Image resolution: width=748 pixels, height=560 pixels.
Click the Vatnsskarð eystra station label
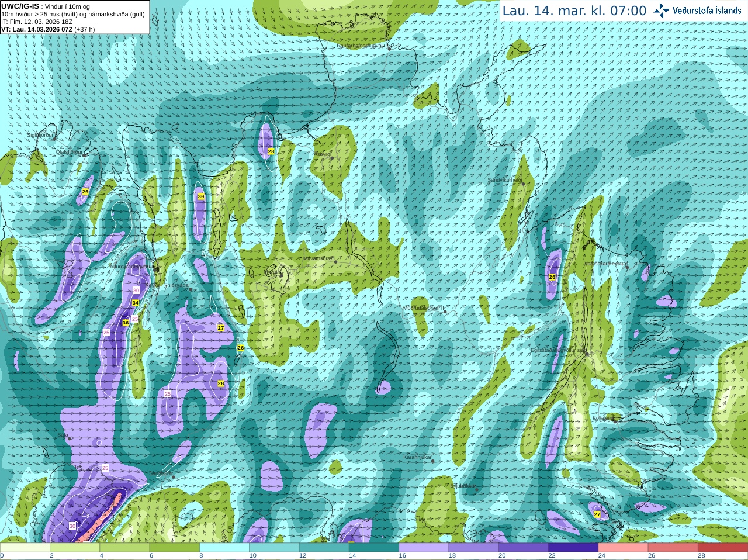pyautogui.click(x=606, y=264)
